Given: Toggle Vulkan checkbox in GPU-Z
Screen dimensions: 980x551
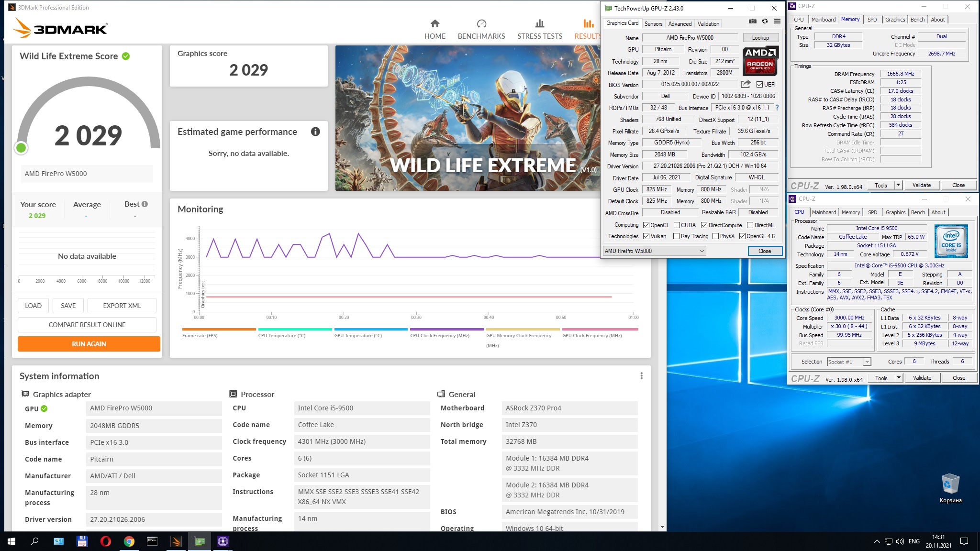Looking at the screenshot, I should (646, 236).
